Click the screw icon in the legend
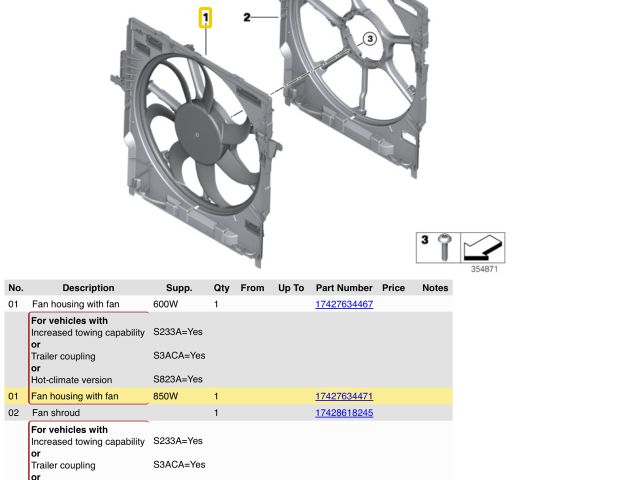The height and width of the screenshot is (480, 640). pos(445,245)
